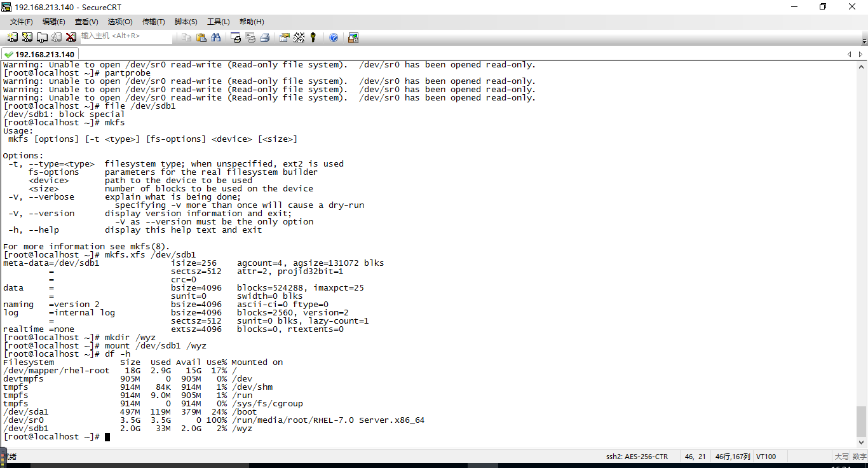The image size is (868, 468).
Task: Click the Paste clipboard icon
Action: [x=201, y=38]
